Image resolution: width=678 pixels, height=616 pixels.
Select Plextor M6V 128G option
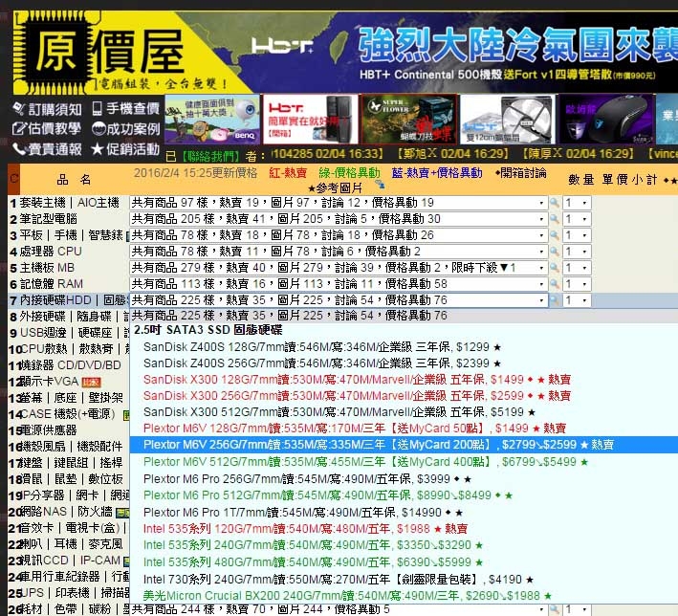[x=404, y=429]
